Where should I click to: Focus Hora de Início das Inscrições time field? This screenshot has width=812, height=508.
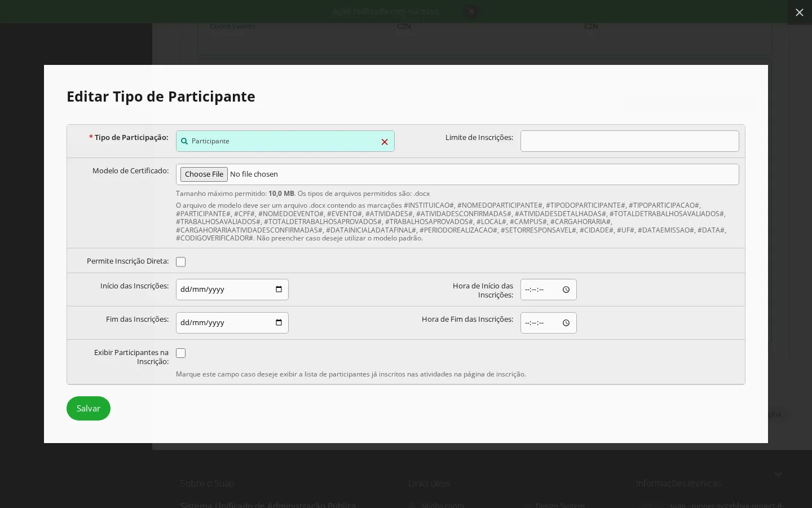pyautogui.click(x=549, y=290)
